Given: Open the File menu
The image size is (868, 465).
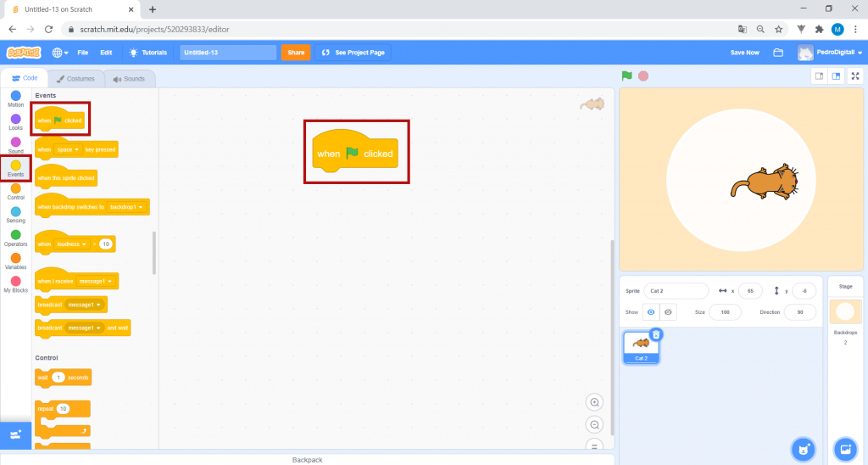Looking at the screenshot, I should click(x=82, y=53).
